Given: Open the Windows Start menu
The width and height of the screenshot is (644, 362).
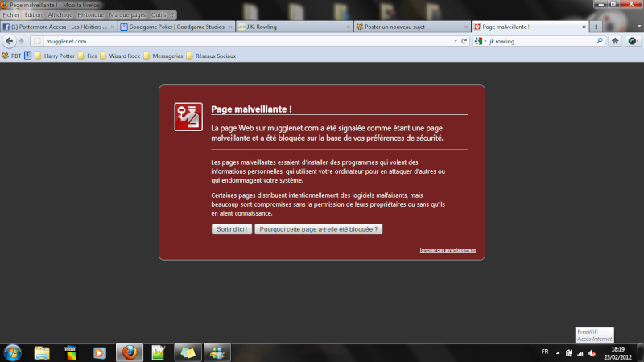Looking at the screenshot, I should [13, 353].
